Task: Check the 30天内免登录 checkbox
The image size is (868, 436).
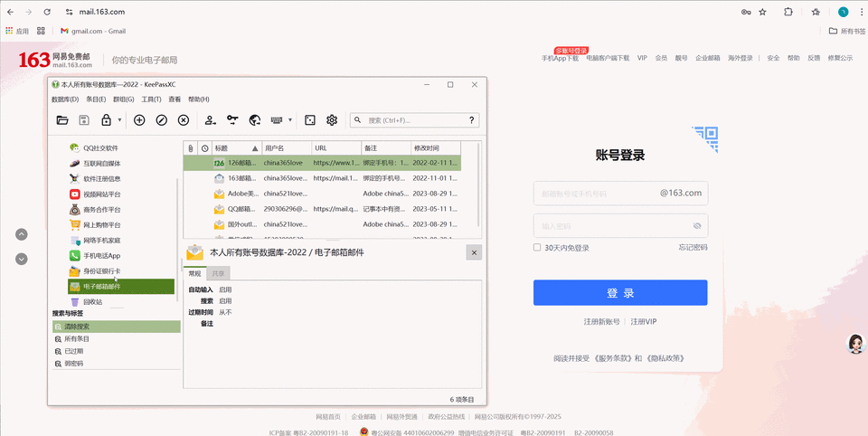Action: pyautogui.click(x=537, y=248)
